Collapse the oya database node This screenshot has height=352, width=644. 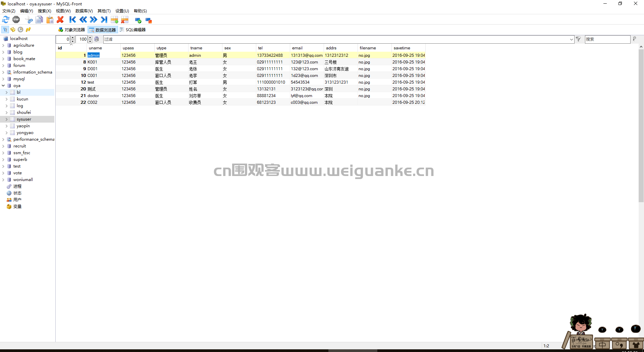coord(3,86)
